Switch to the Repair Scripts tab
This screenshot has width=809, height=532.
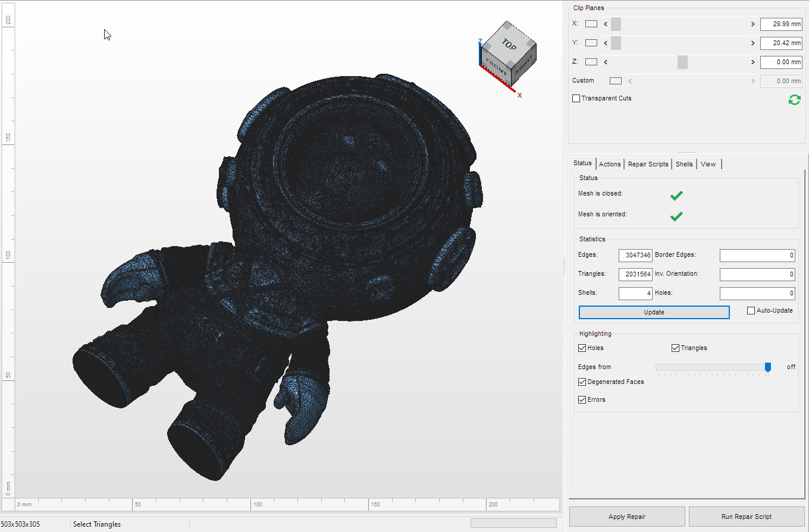(648, 164)
